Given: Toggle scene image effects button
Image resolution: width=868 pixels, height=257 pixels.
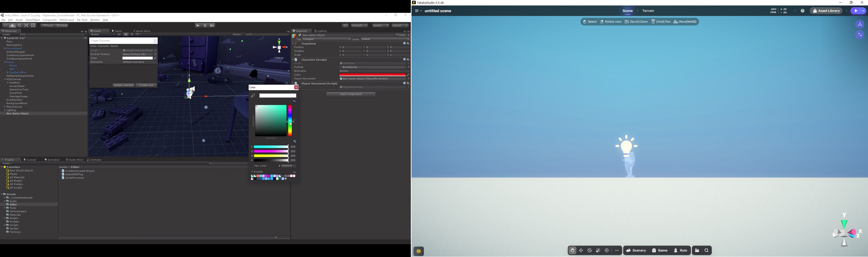Looking at the screenshot, I should click(137, 34).
